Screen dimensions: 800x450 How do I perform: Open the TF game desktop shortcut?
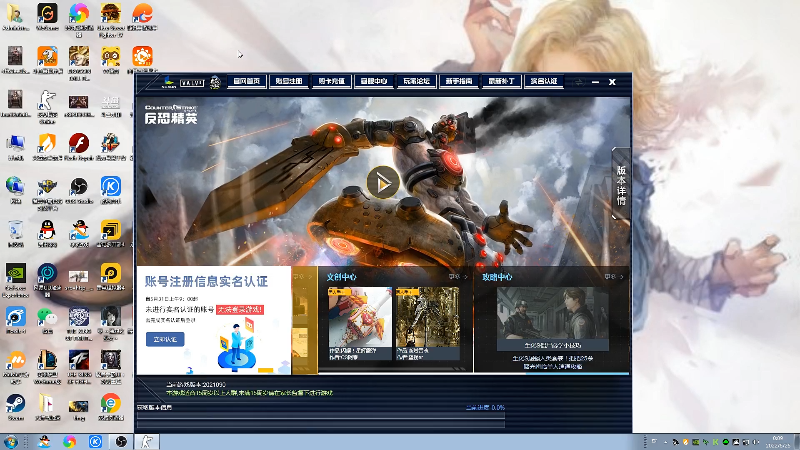[x=79, y=366]
